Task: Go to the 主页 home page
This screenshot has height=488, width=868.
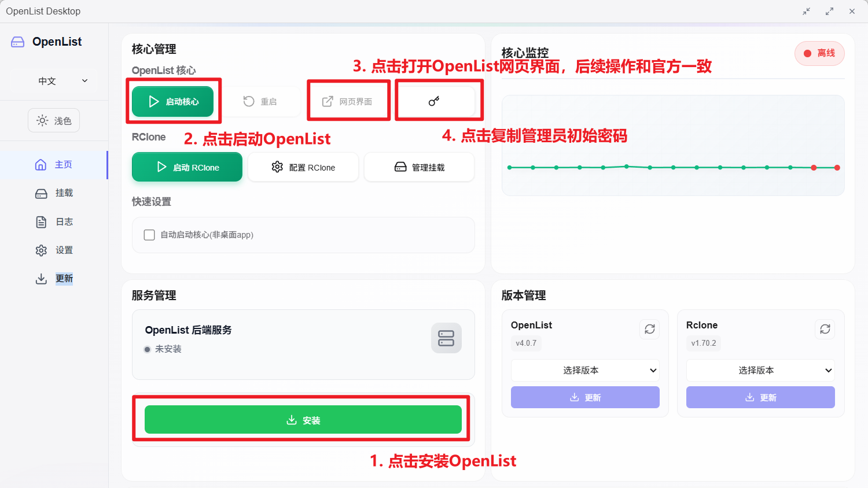Action: point(54,165)
